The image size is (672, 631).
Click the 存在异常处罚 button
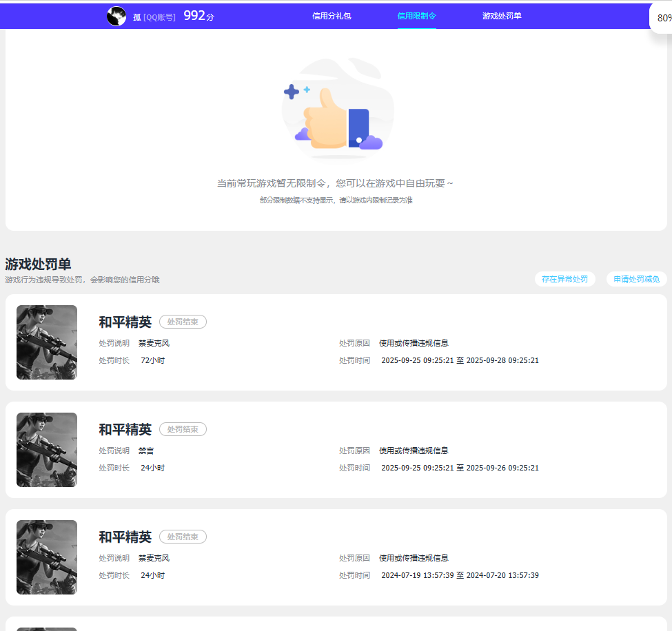[565, 279]
